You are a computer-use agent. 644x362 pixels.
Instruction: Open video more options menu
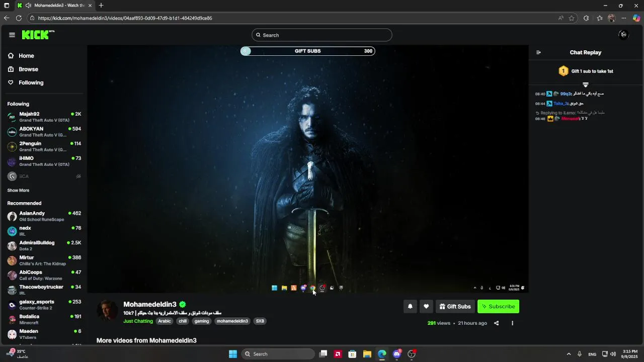click(x=512, y=323)
